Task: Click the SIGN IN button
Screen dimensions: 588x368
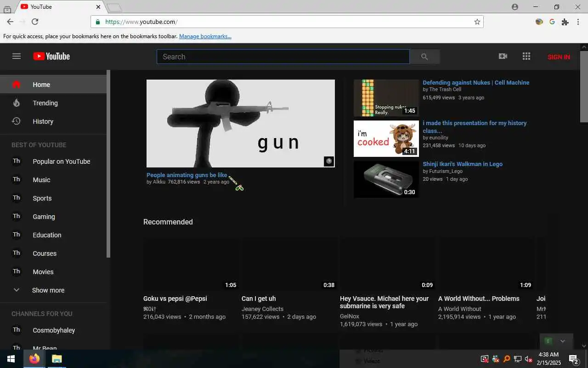Action: [559, 57]
